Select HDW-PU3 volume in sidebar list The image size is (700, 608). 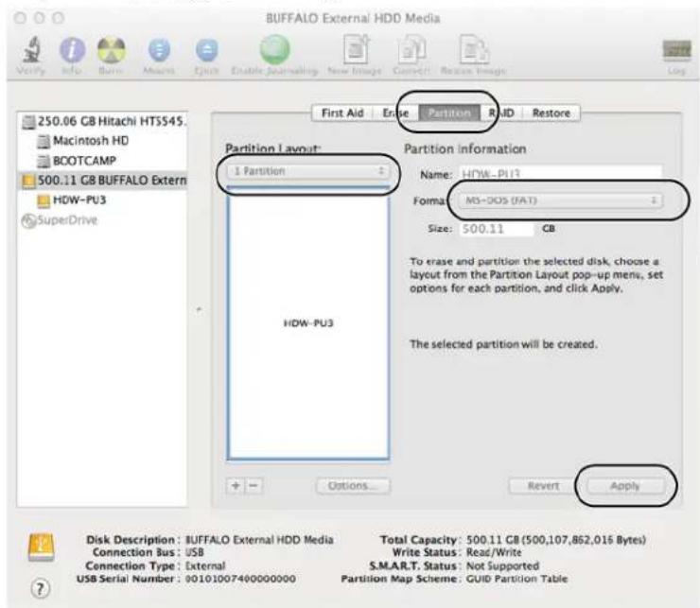[x=102, y=200]
